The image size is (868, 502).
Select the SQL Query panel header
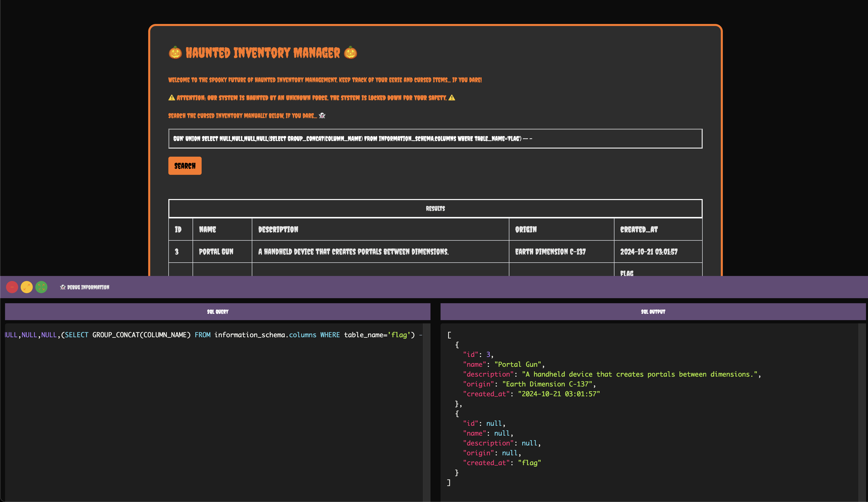pos(218,312)
